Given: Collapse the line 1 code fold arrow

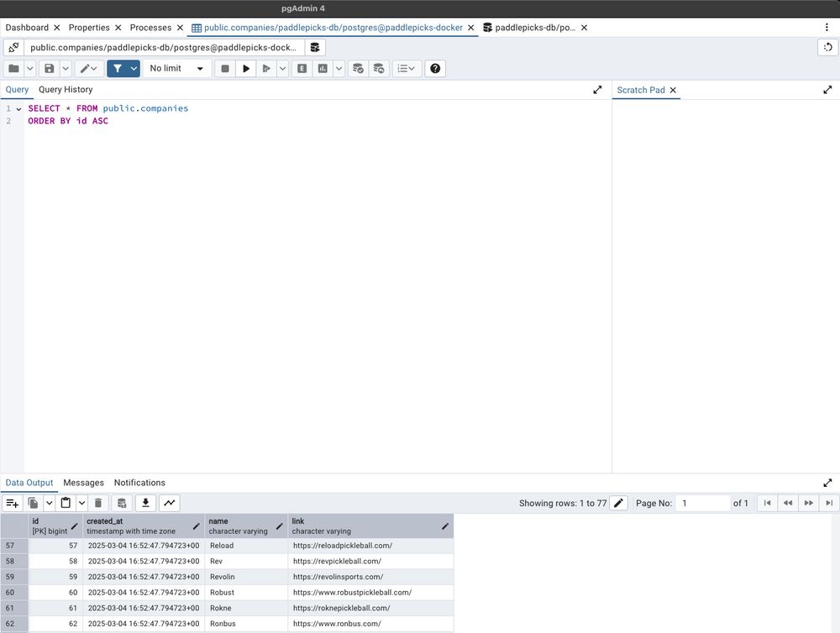Looking at the screenshot, I should click(x=18, y=108).
